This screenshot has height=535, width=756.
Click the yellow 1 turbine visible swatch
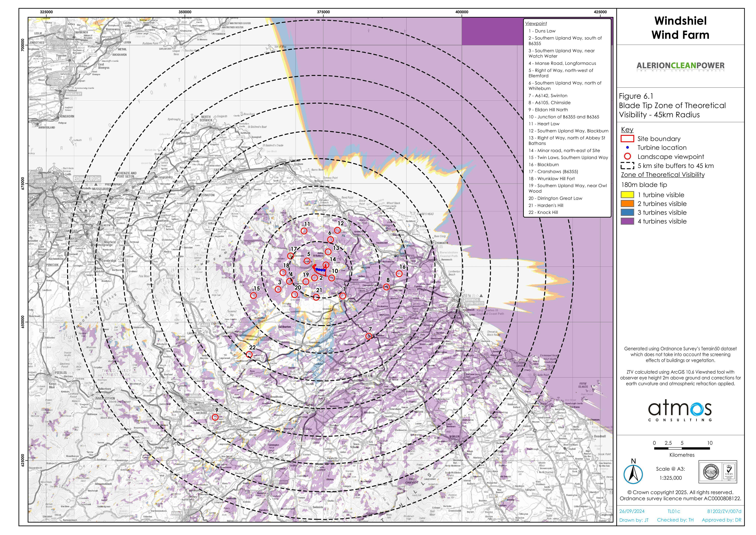pos(627,195)
